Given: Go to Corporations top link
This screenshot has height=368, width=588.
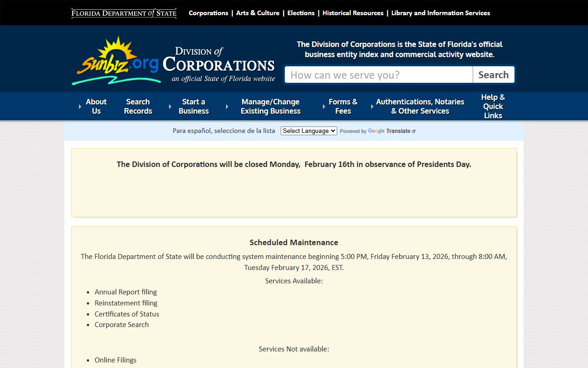Looking at the screenshot, I should tap(209, 13).
